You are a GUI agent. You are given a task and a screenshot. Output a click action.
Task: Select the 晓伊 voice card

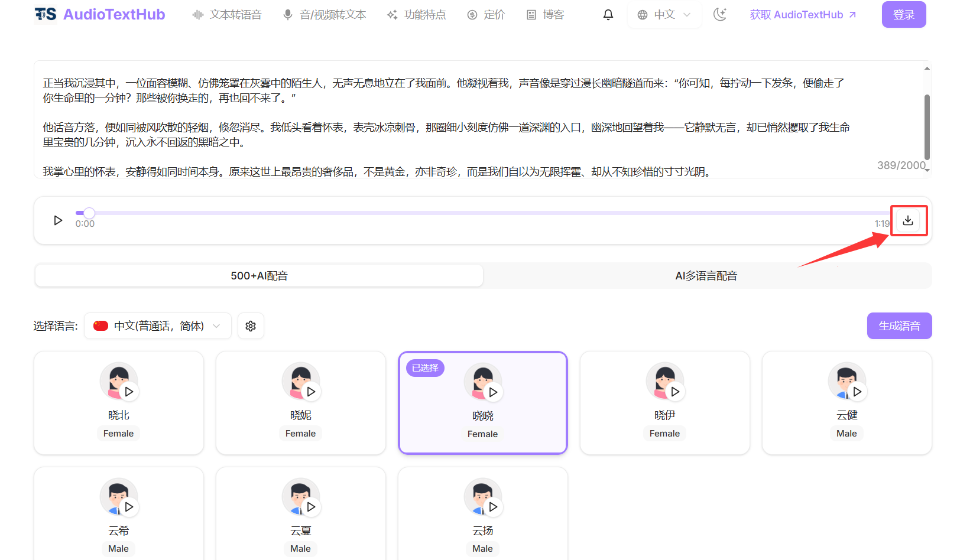(x=664, y=414)
